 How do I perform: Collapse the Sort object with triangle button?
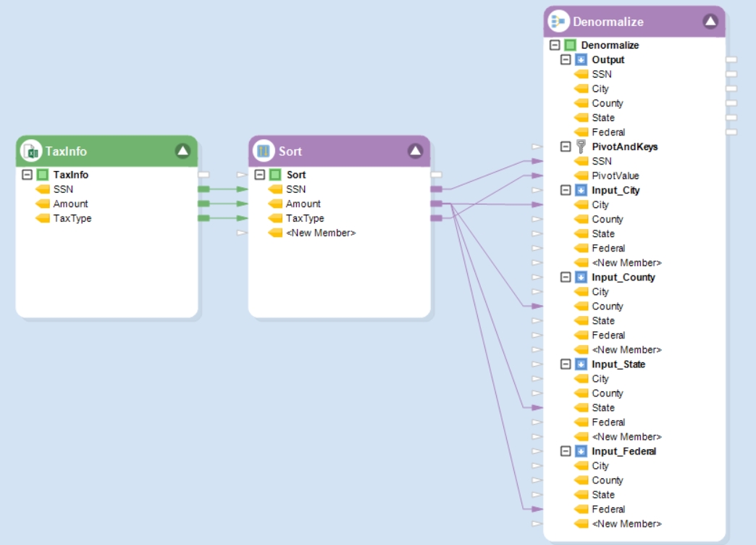pyautogui.click(x=415, y=151)
